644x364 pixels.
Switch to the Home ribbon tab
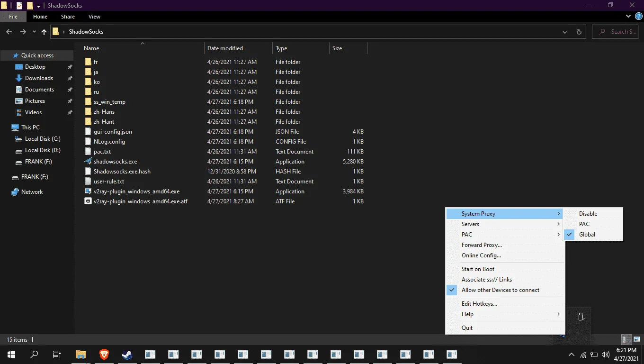(40, 17)
